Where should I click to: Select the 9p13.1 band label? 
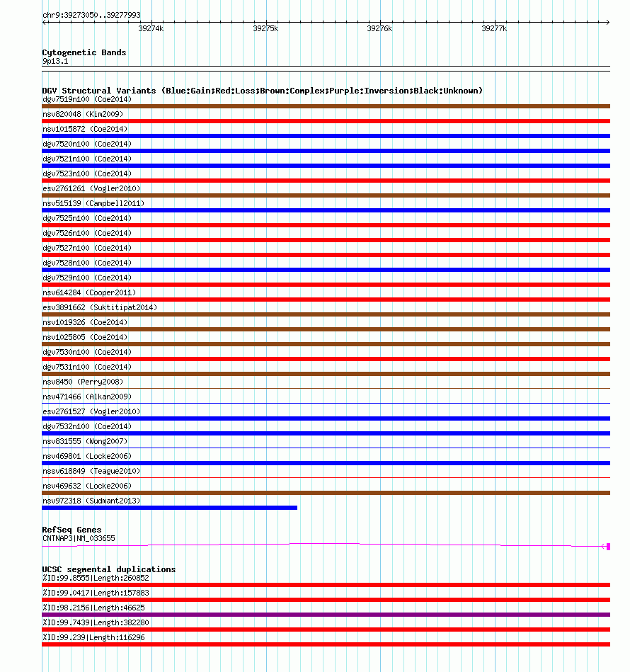coord(55,62)
